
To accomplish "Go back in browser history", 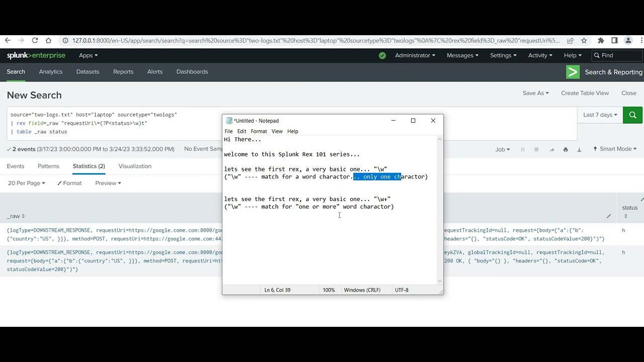I will point(8,41).
